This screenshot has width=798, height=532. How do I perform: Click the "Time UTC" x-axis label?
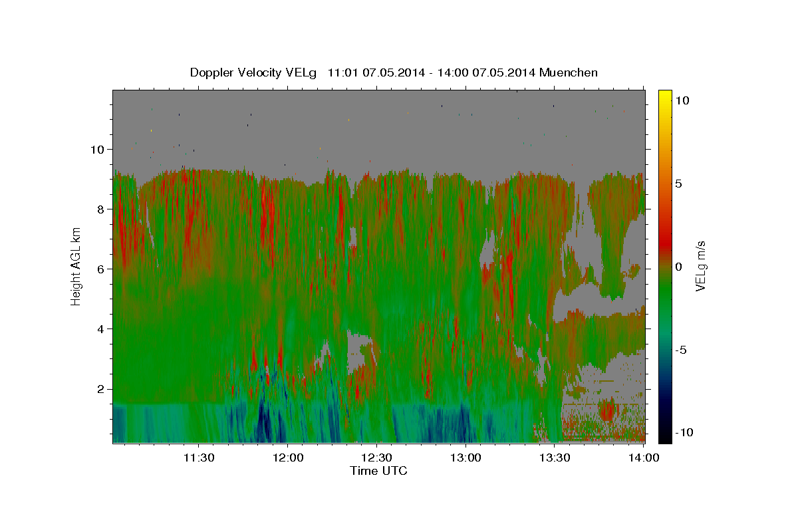(378, 471)
